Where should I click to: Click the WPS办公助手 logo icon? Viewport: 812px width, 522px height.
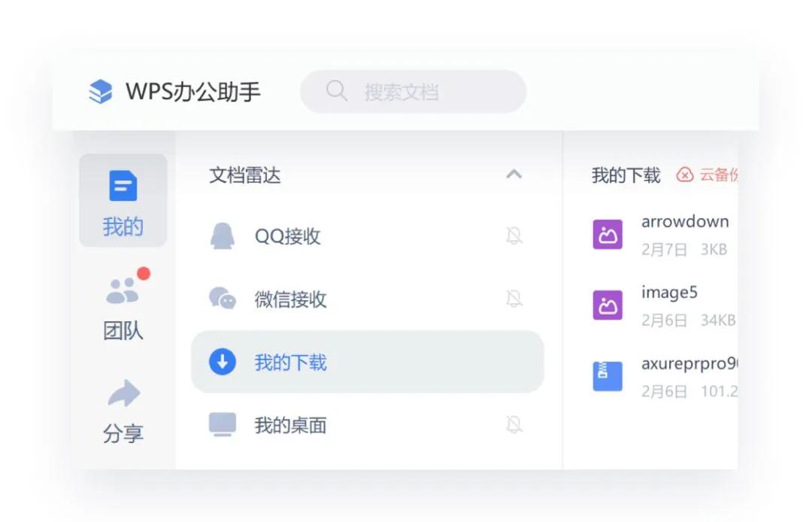tap(100, 90)
